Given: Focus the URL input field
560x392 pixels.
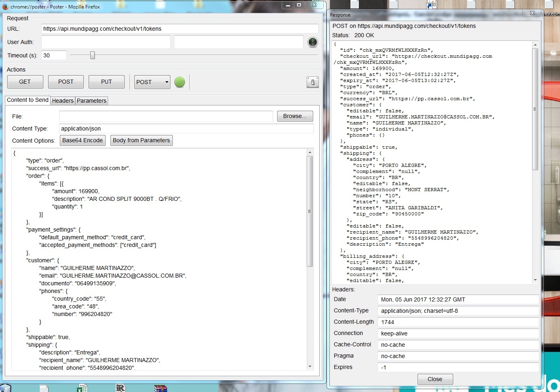Looking at the screenshot, I should 180,29.
